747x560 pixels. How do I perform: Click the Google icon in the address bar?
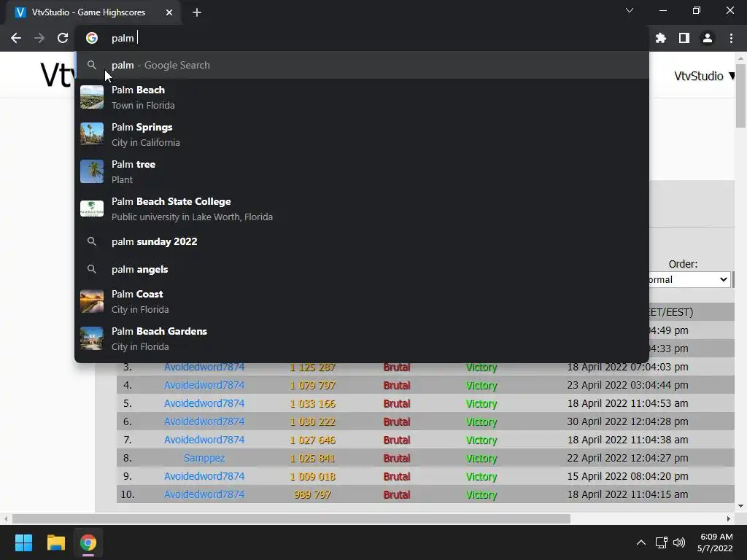[92, 38]
